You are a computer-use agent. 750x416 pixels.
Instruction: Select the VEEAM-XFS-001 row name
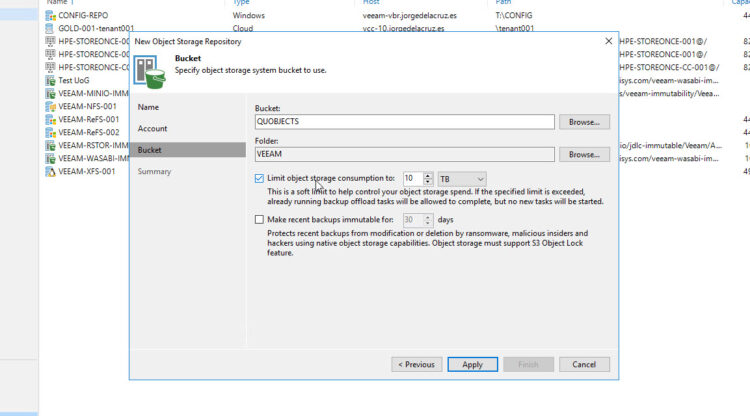click(x=87, y=171)
